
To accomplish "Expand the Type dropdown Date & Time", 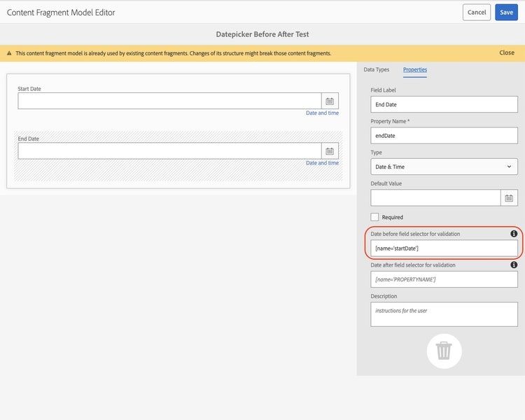I will tap(444, 167).
